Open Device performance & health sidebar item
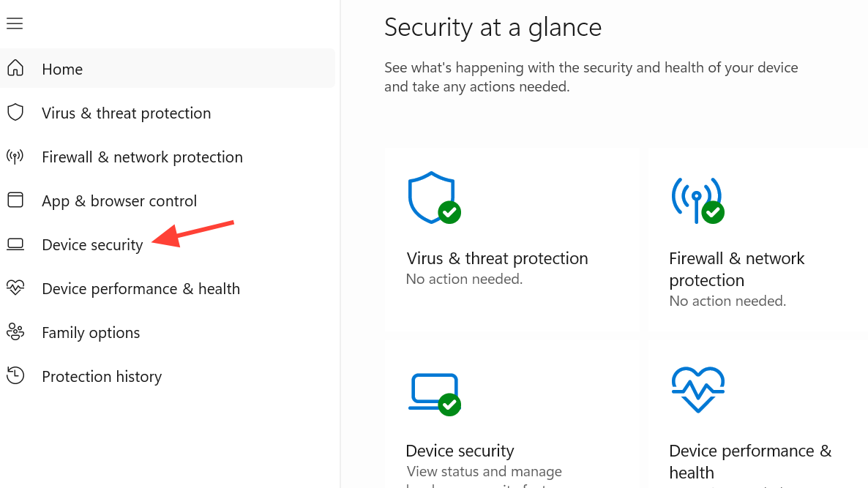 [141, 289]
